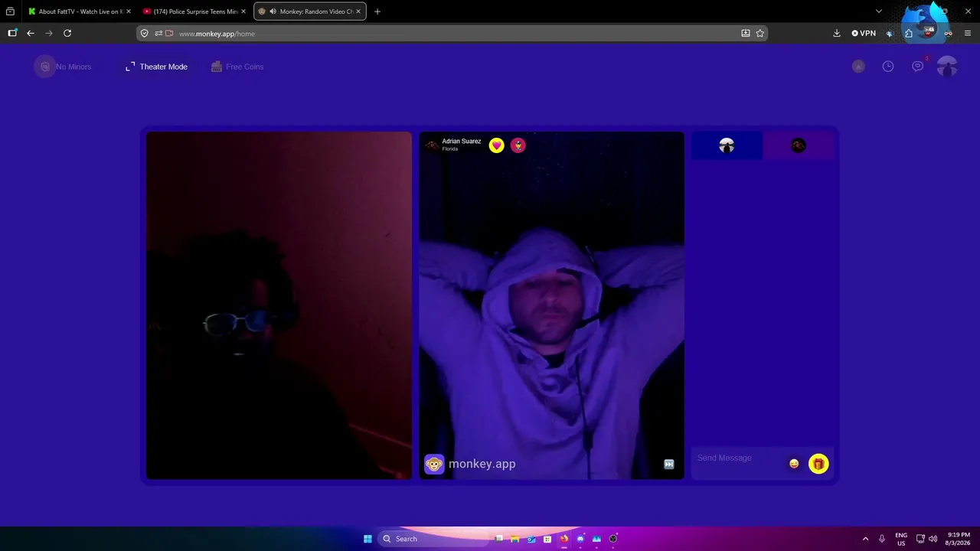Reload the monkey.app page
Screen dimensions: 980x551
coord(67,33)
